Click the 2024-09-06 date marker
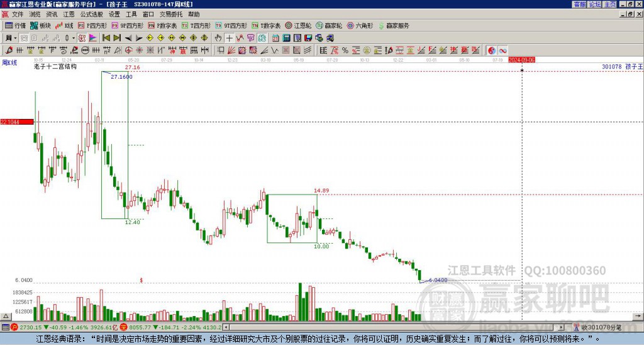Image resolution: width=644 pixels, height=345 pixels. 521,60
